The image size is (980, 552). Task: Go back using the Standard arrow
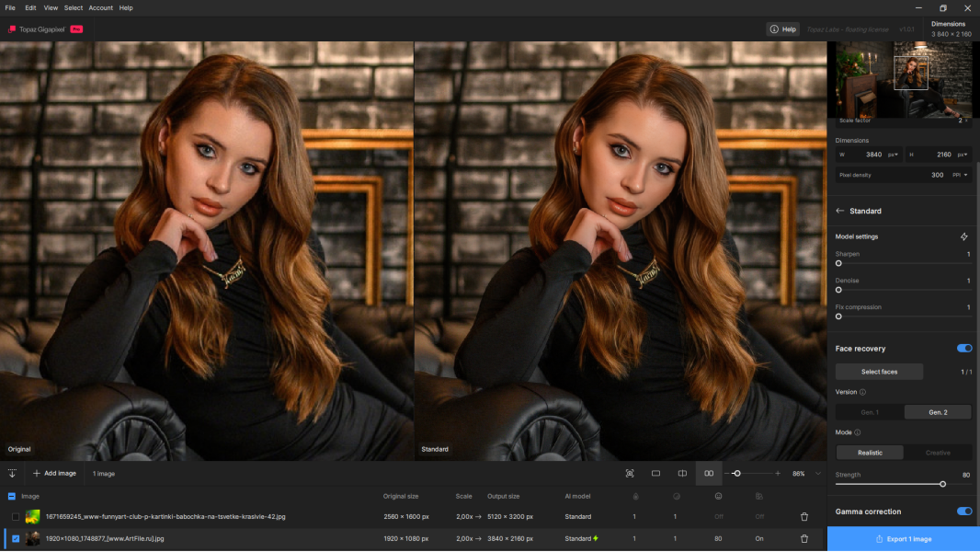(x=839, y=211)
